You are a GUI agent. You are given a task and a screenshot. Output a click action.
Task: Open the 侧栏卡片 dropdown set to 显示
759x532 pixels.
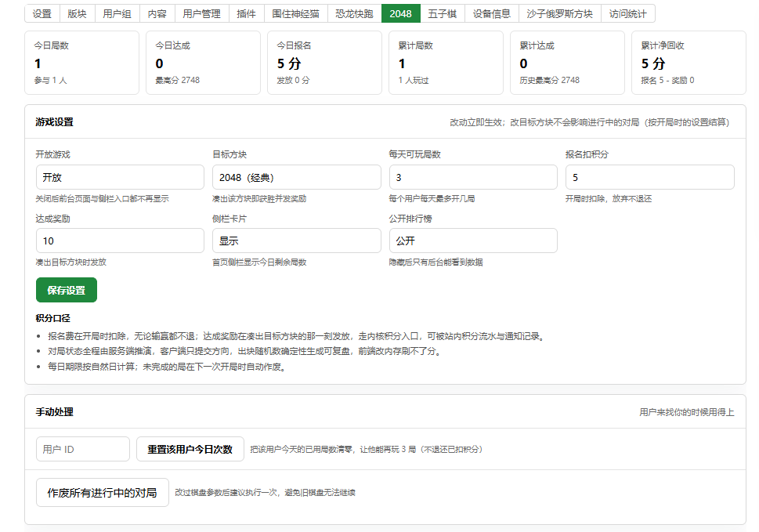pyautogui.click(x=297, y=241)
